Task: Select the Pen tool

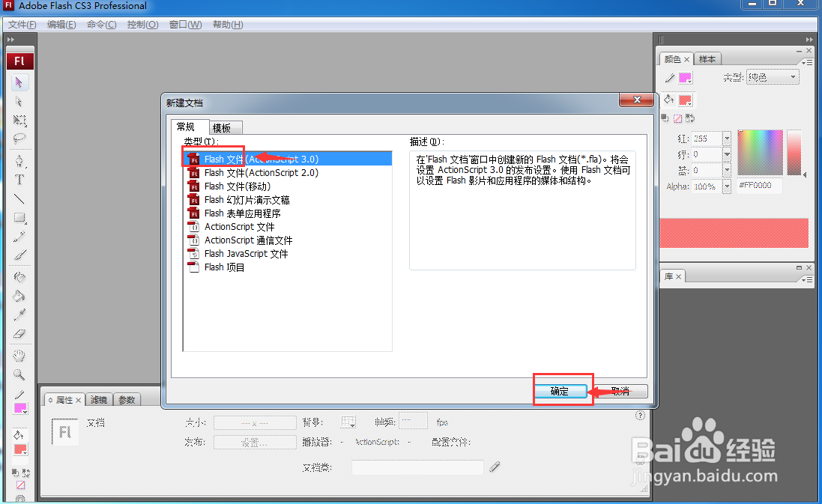Action: tap(19, 161)
